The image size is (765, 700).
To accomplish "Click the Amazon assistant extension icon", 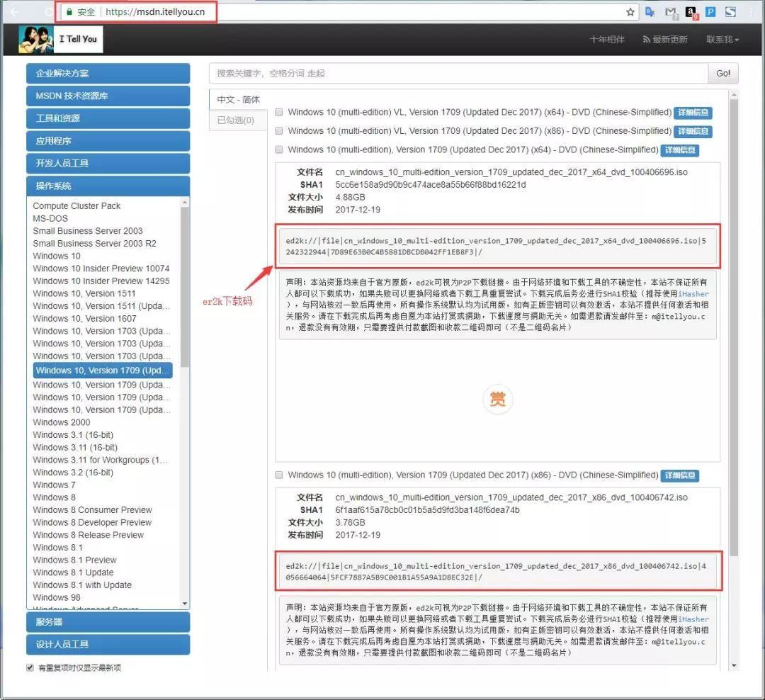I will click(x=691, y=13).
